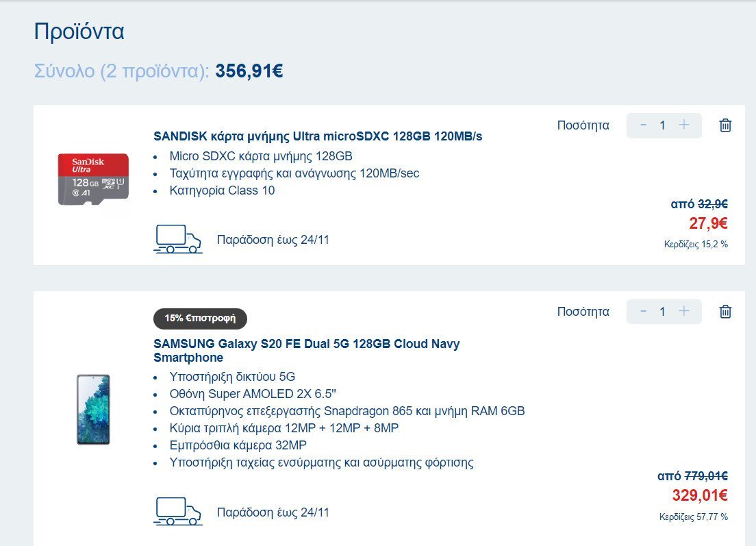Click the 329,01€ sale price
Viewport: 756px width, 546px height.
tap(700, 495)
